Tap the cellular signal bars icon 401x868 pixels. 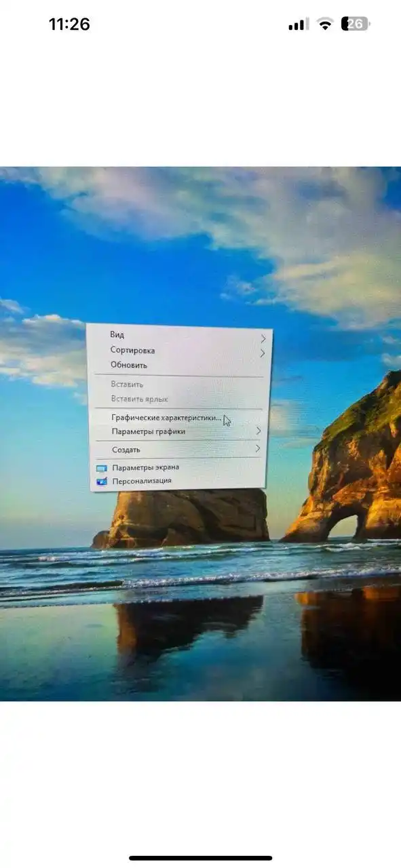click(x=297, y=24)
